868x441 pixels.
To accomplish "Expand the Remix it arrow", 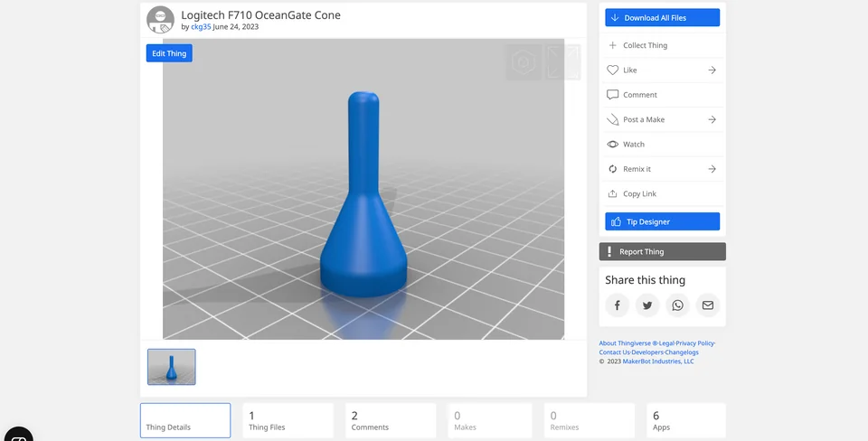I will tap(712, 169).
